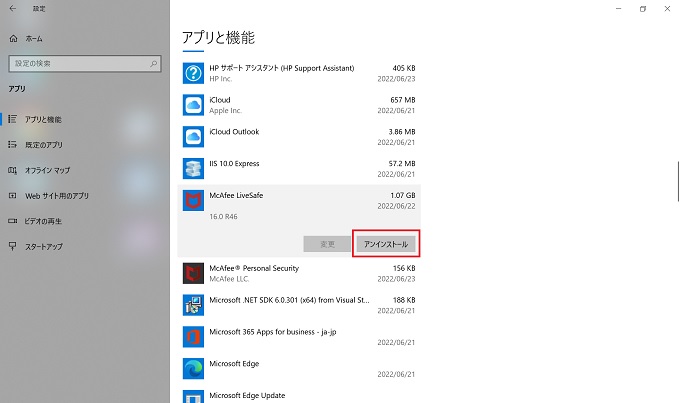Image resolution: width=680 pixels, height=403 pixels.
Task: Click the McAfee LLC. publisher text
Action: pos(229,279)
